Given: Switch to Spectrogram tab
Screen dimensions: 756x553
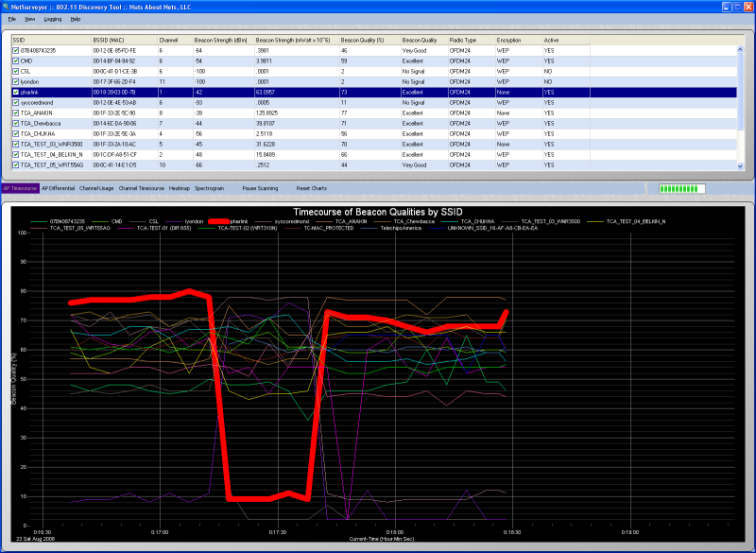Looking at the screenshot, I should (x=209, y=188).
